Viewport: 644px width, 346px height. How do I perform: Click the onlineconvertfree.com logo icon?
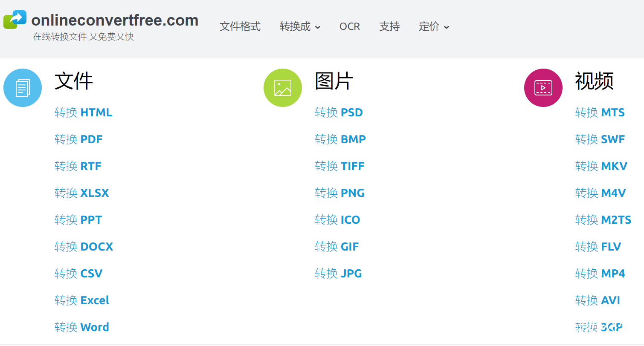[x=15, y=19]
